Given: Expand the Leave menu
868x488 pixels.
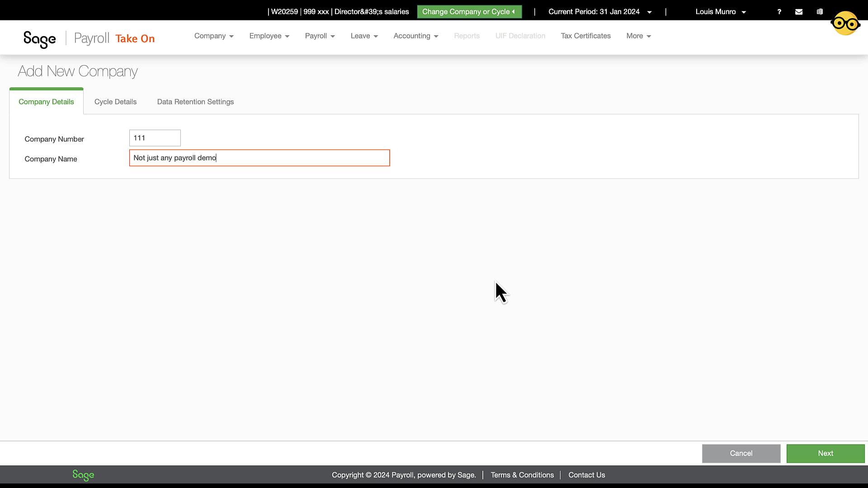Looking at the screenshot, I should click(x=364, y=36).
